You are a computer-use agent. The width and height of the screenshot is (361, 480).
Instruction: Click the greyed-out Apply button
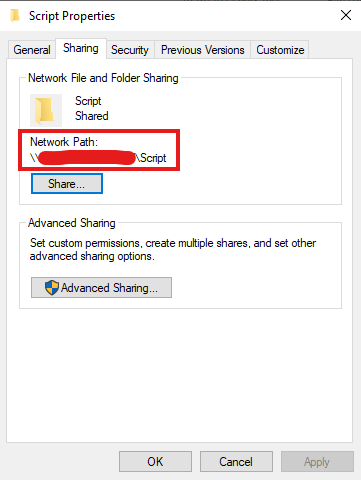click(317, 462)
